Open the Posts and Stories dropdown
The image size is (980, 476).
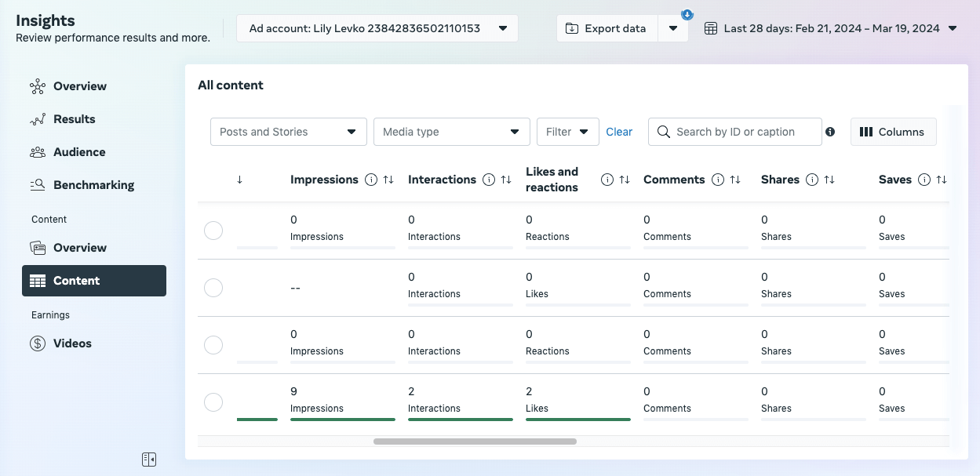click(x=289, y=132)
